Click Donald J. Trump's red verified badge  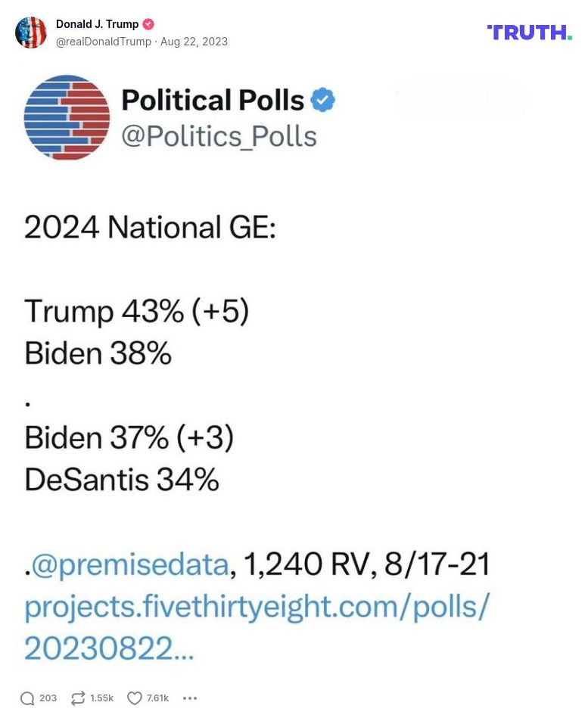pos(148,23)
